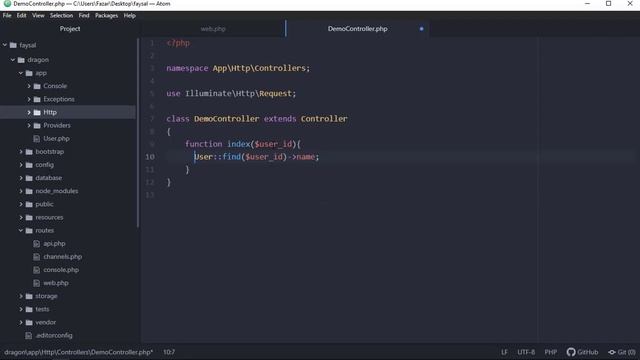Expand the resources folder chevron
This screenshot has width=640, height=360.
tap(21, 217)
